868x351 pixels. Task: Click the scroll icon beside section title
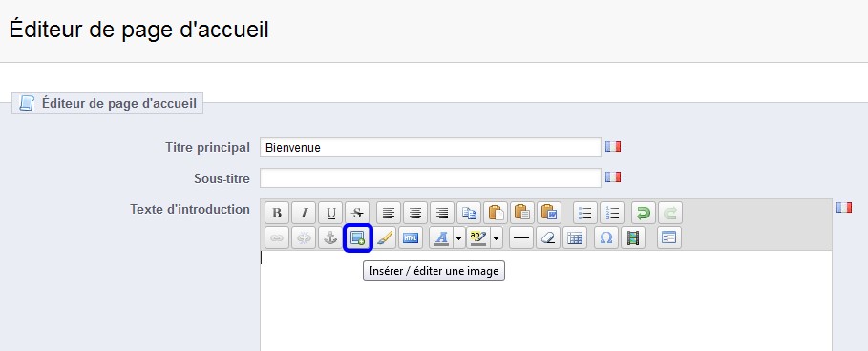click(x=26, y=103)
